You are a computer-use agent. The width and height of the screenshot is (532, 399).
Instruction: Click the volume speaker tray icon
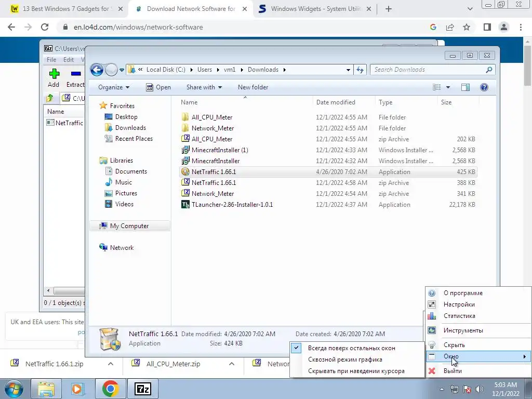point(480,389)
